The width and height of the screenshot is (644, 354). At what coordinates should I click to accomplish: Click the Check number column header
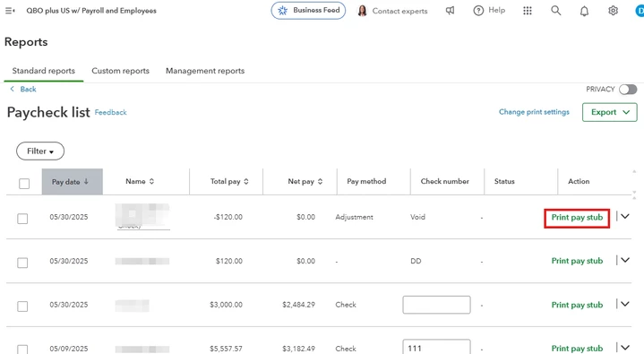coord(445,181)
